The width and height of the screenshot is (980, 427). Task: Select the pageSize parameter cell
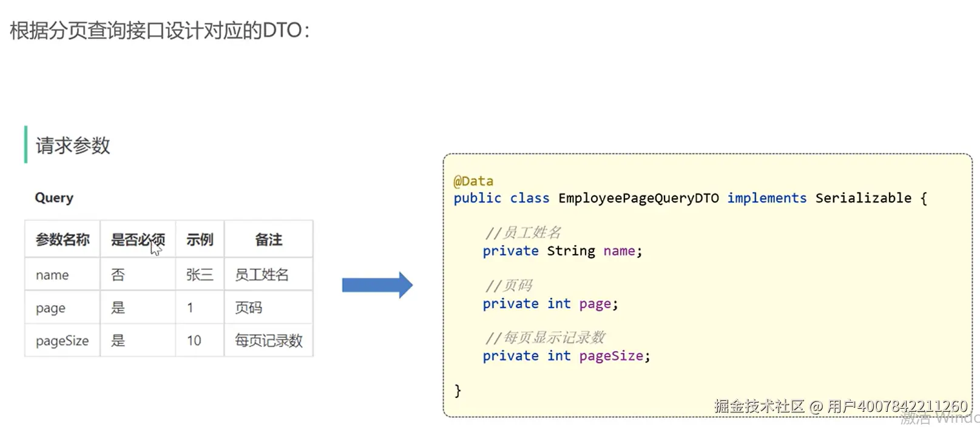tap(63, 341)
